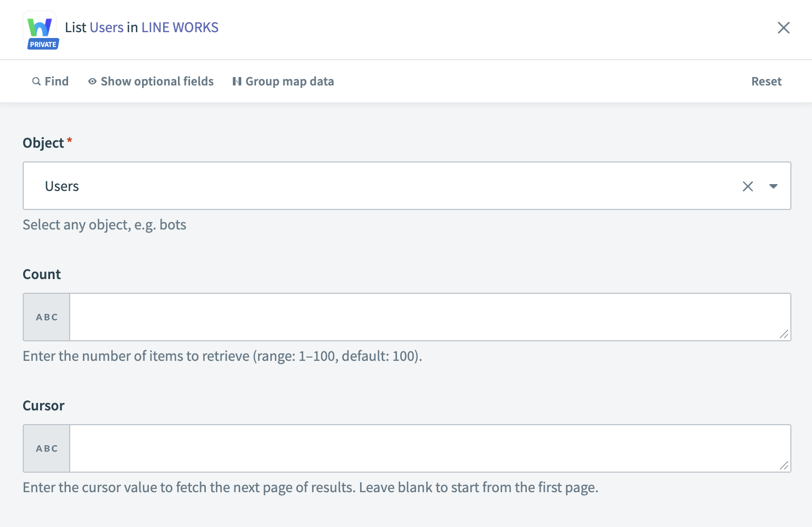Click the X to clear the Users selection
Screen dimensions: 812x527
748,186
